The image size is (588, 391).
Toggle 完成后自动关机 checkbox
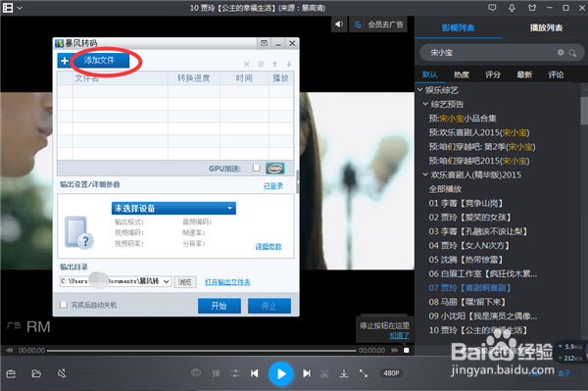[x=64, y=305]
